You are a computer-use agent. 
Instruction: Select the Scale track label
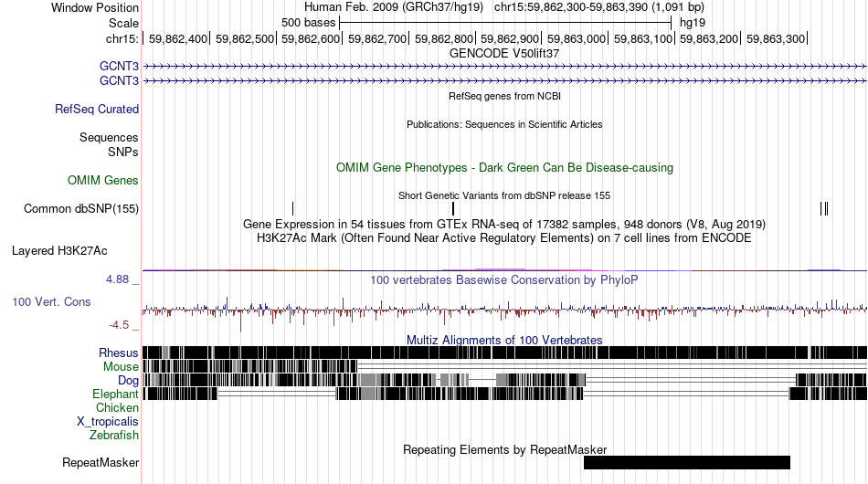coord(123,23)
